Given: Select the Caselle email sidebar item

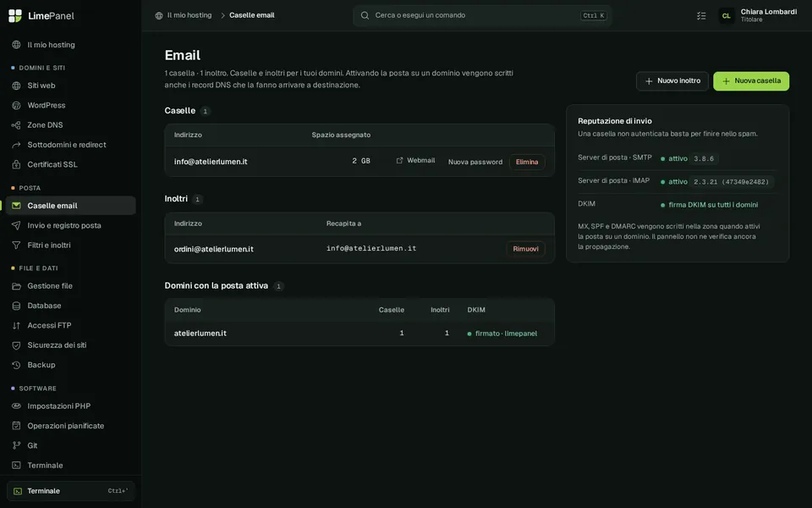Looking at the screenshot, I should point(70,206).
